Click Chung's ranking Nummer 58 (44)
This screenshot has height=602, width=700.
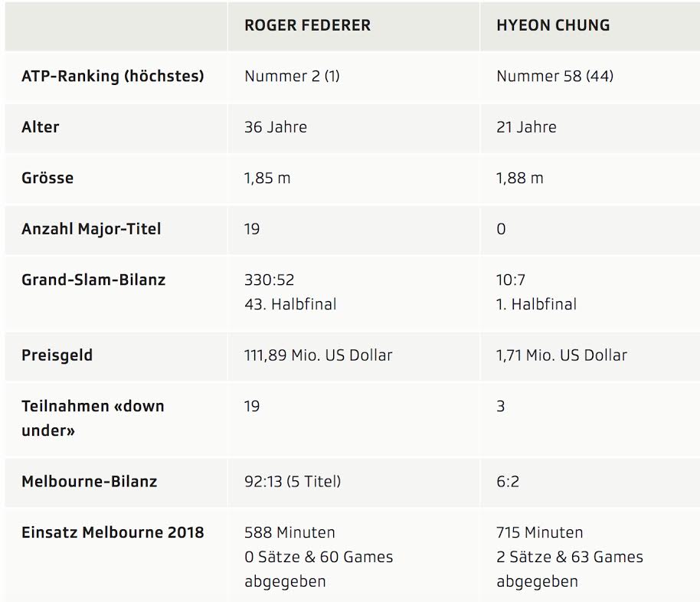[x=555, y=77]
